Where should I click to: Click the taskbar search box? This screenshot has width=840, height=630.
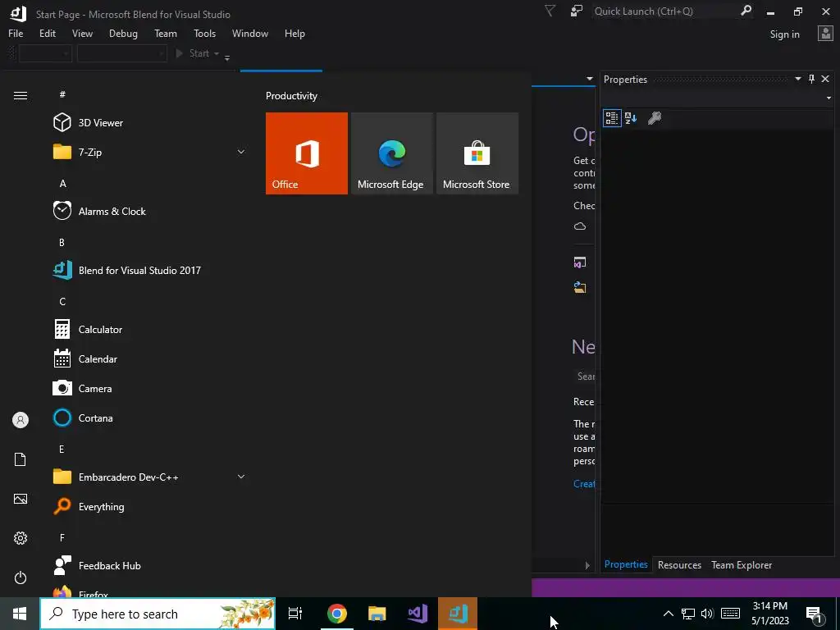(x=158, y=614)
